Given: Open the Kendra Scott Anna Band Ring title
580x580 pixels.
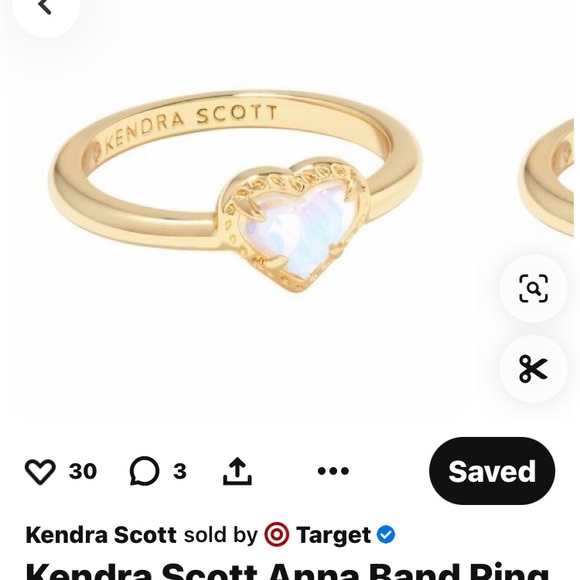Looking at the screenshot, I should tap(287, 572).
